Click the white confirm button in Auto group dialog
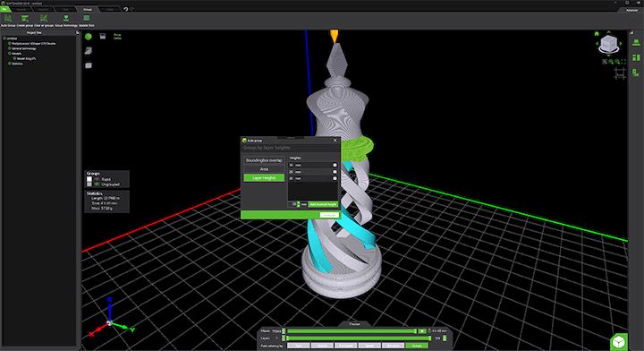 click(x=329, y=215)
